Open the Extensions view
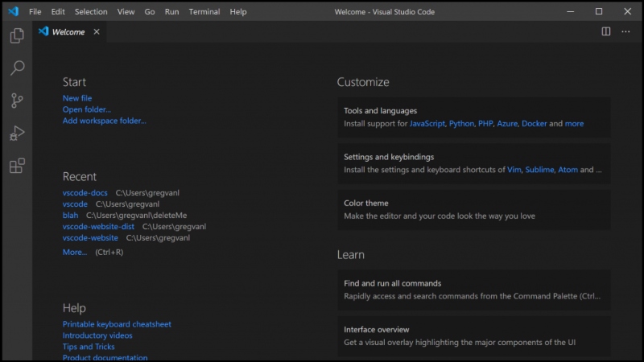The image size is (644, 362). tap(17, 166)
